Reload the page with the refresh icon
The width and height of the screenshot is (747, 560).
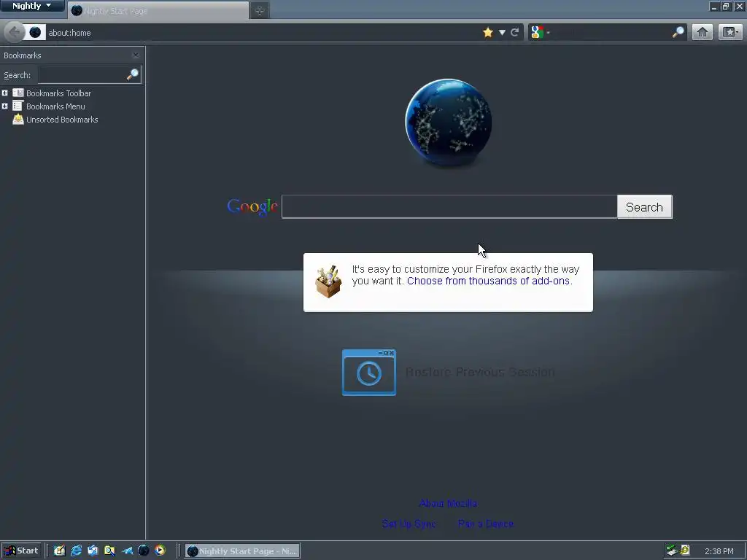(x=515, y=32)
